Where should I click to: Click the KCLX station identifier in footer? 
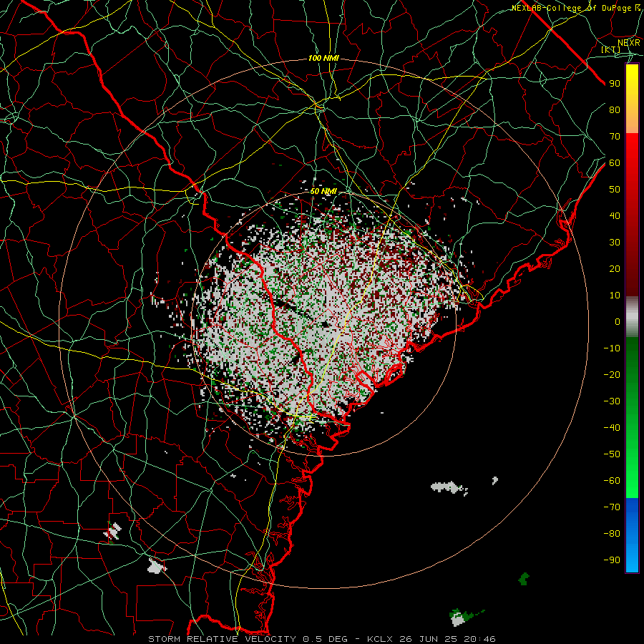coord(380,639)
